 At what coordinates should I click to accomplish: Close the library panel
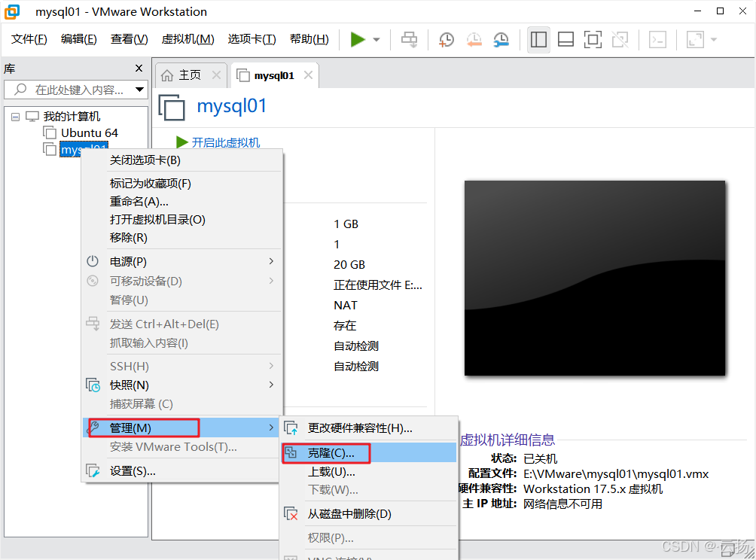tap(139, 68)
